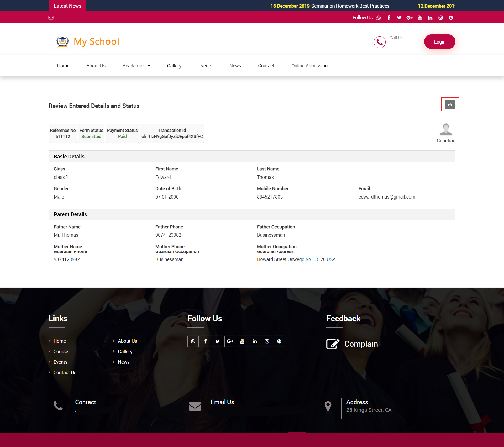This screenshot has width=504, height=447.
Task: Click the email envelope icon top-left
Action: pos(51,18)
